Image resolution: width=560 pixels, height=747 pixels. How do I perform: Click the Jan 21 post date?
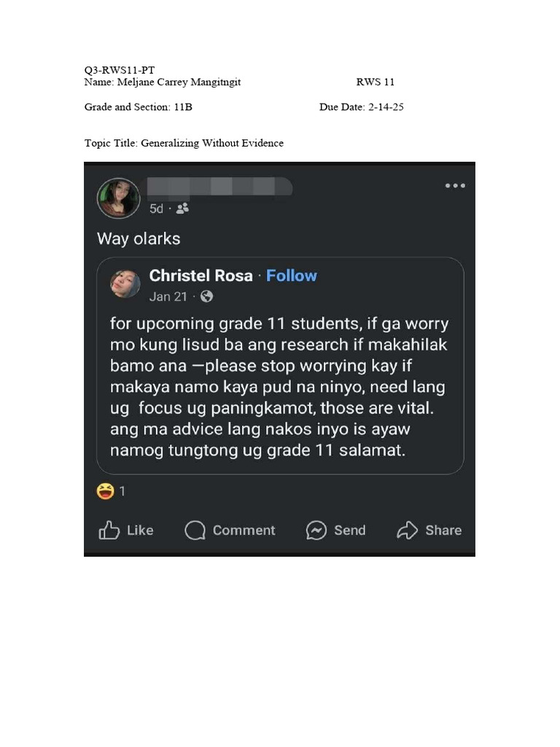pyautogui.click(x=168, y=297)
